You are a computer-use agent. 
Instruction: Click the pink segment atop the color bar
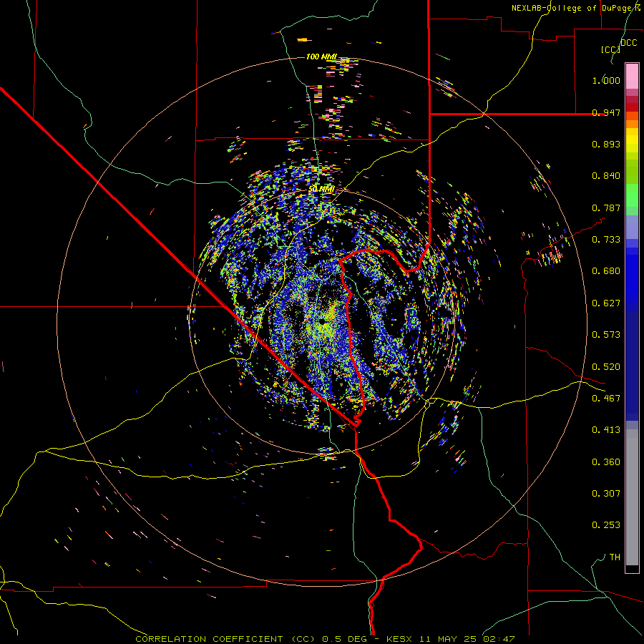tap(632, 77)
